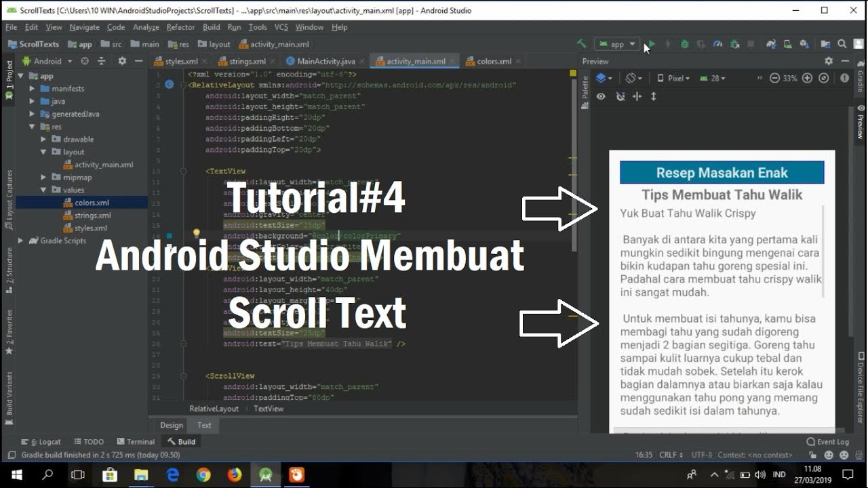Select activity_main.xml in project tree
Image resolution: width=868 pixels, height=488 pixels.
98,165
